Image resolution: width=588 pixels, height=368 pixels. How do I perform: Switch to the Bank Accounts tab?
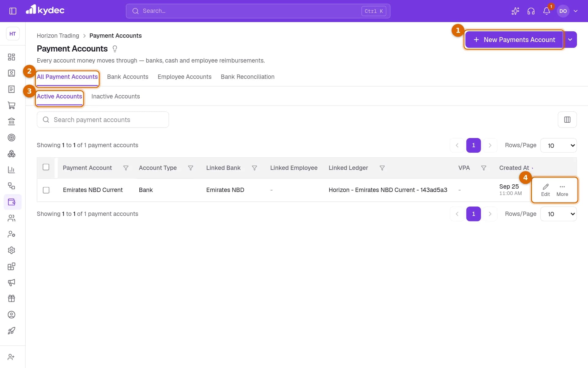point(127,77)
